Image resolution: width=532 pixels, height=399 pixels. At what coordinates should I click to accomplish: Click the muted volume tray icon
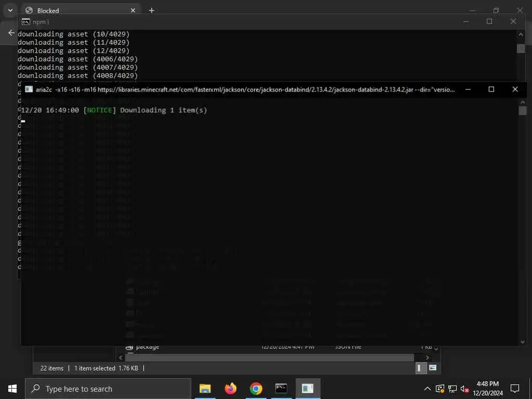[x=464, y=389]
